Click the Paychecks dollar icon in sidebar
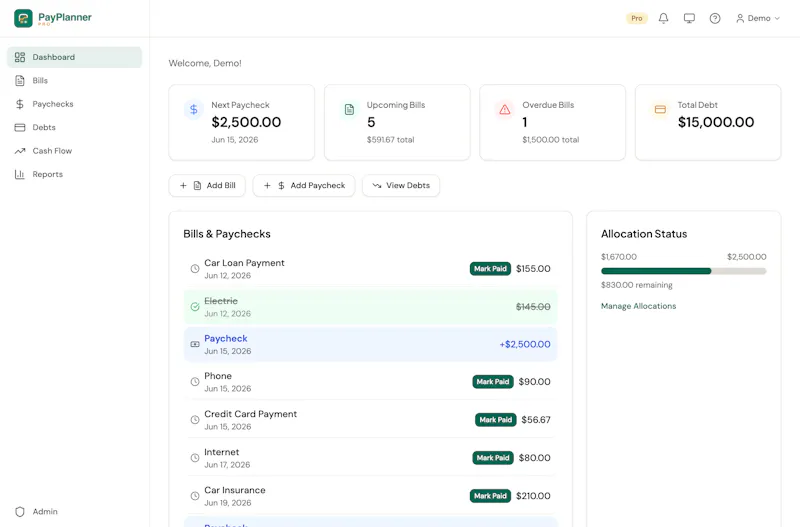The height and width of the screenshot is (527, 800). point(20,104)
